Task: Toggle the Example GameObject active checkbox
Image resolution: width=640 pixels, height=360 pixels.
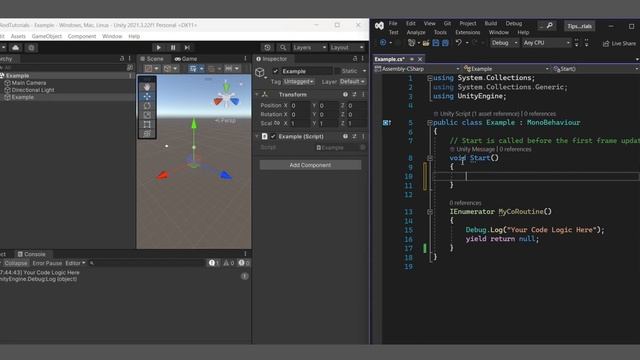Action: (276, 71)
